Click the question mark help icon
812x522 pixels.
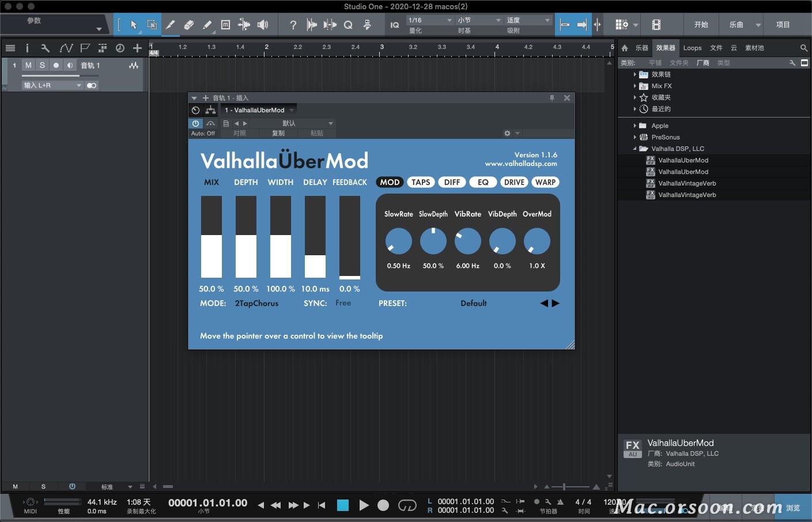pyautogui.click(x=293, y=25)
